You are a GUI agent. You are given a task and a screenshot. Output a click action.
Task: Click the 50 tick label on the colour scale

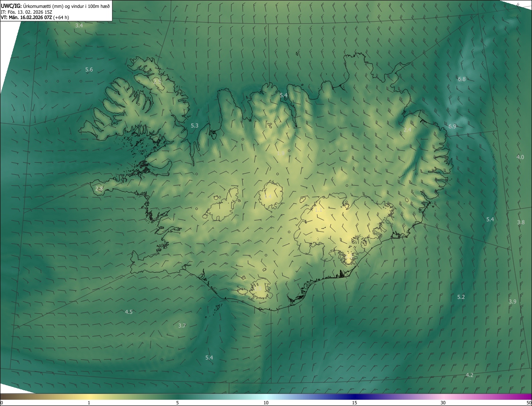tap(529, 403)
